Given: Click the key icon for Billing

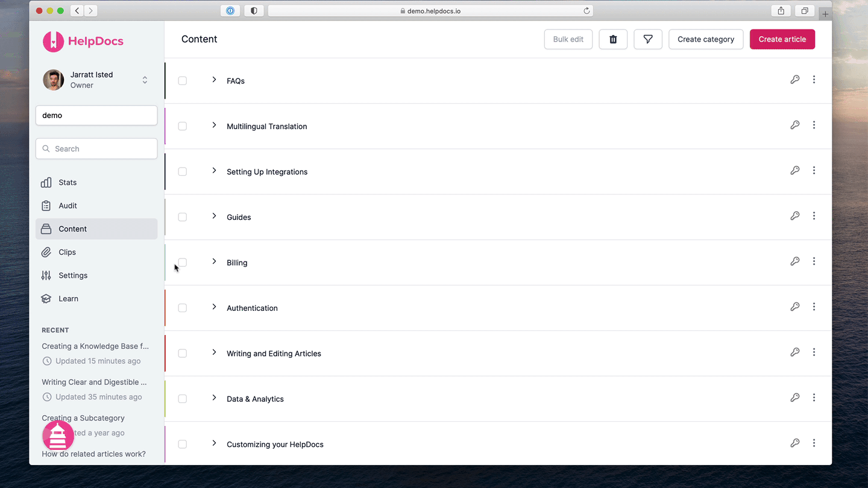Looking at the screenshot, I should 795,261.
